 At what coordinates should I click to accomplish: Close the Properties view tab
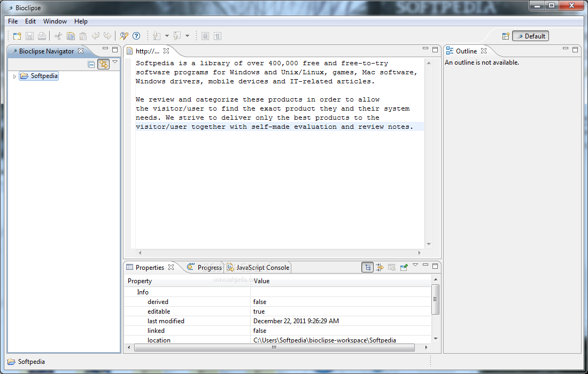click(172, 267)
